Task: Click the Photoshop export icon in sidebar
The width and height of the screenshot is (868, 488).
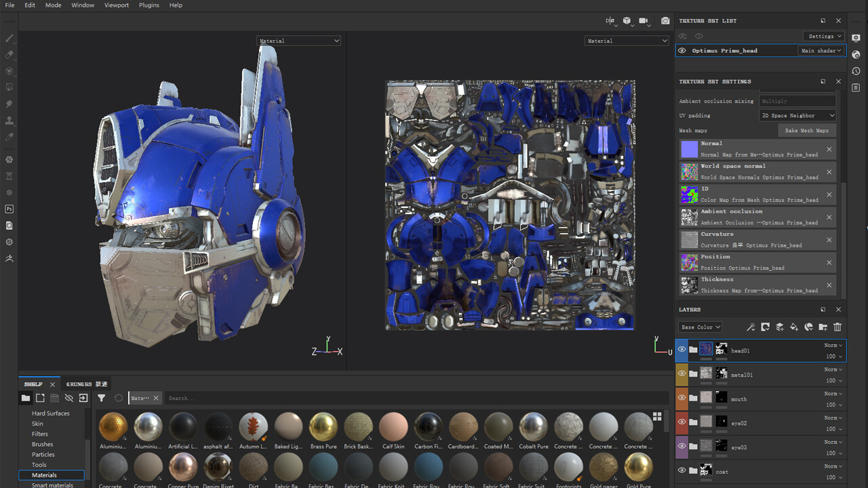Action: pos(9,209)
